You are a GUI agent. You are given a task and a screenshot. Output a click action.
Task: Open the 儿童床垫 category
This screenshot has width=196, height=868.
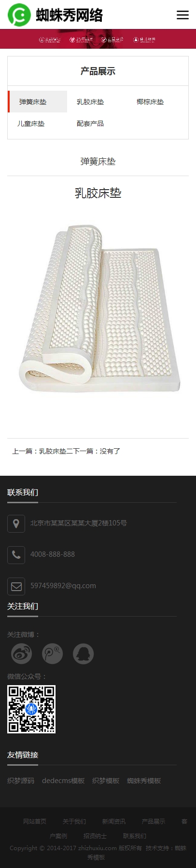[31, 124]
